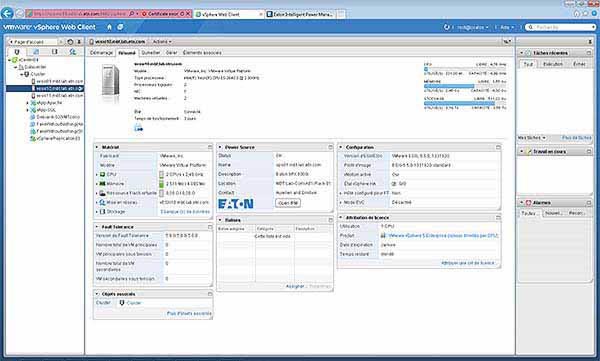Screen dimensions: 600x361
Task: Click the Attribuer une clé de licence link
Action: pyautogui.click(x=468, y=263)
